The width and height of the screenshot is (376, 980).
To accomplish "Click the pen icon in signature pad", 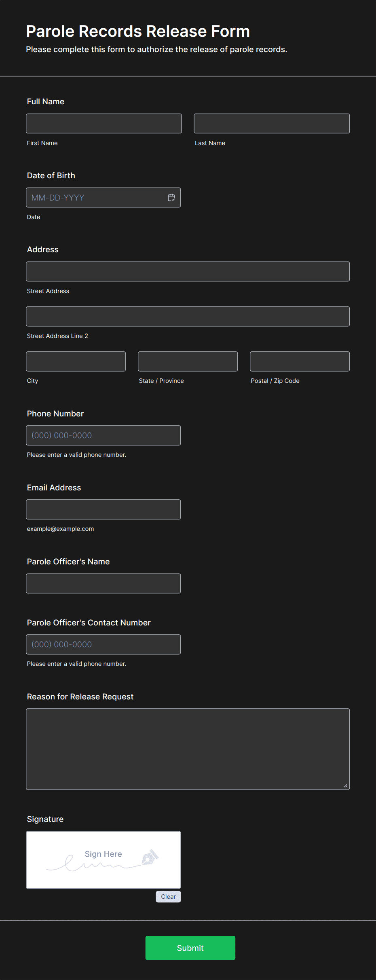I will pyautogui.click(x=150, y=857).
